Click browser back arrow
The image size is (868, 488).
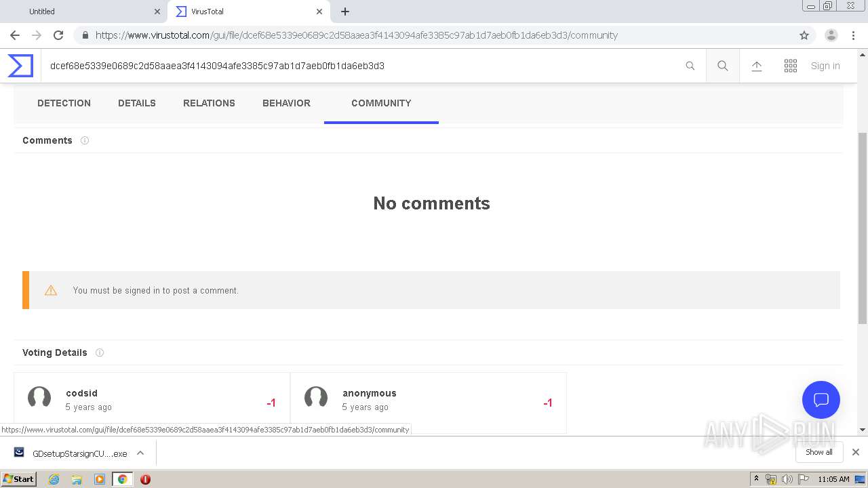15,35
